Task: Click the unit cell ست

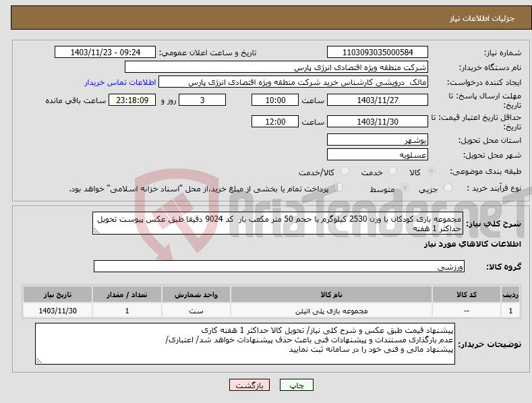Action: (196, 311)
